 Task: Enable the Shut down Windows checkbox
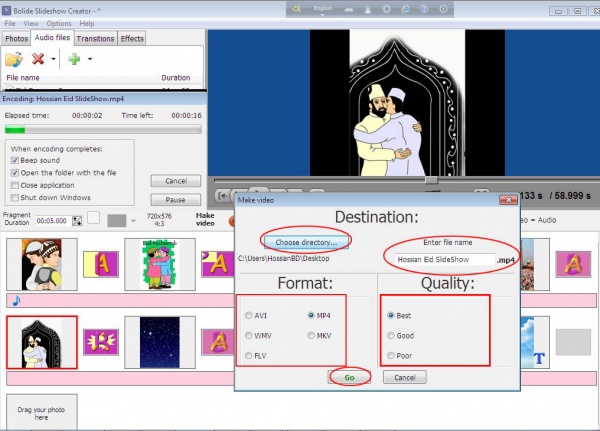click(x=15, y=198)
